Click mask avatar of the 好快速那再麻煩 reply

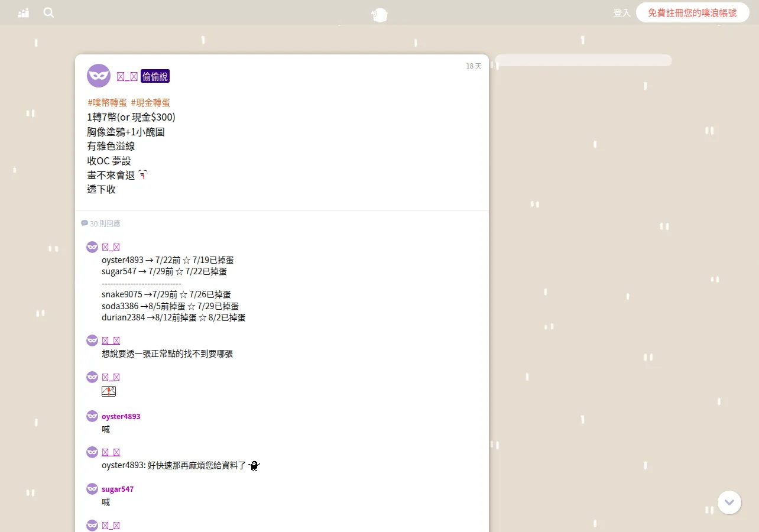tap(92, 452)
